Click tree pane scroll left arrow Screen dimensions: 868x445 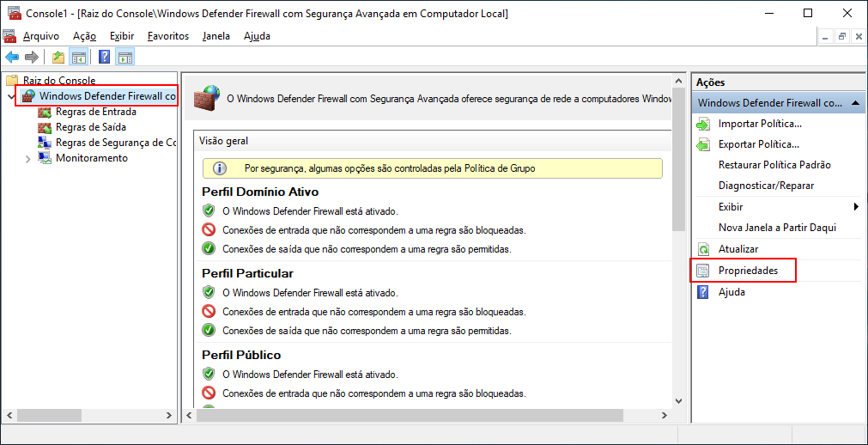coord(9,415)
